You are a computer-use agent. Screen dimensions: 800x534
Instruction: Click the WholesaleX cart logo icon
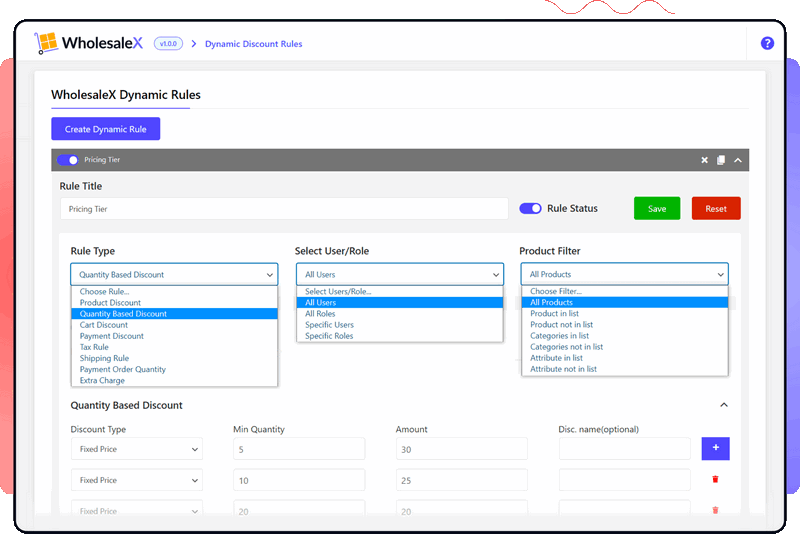tap(46, 43)
